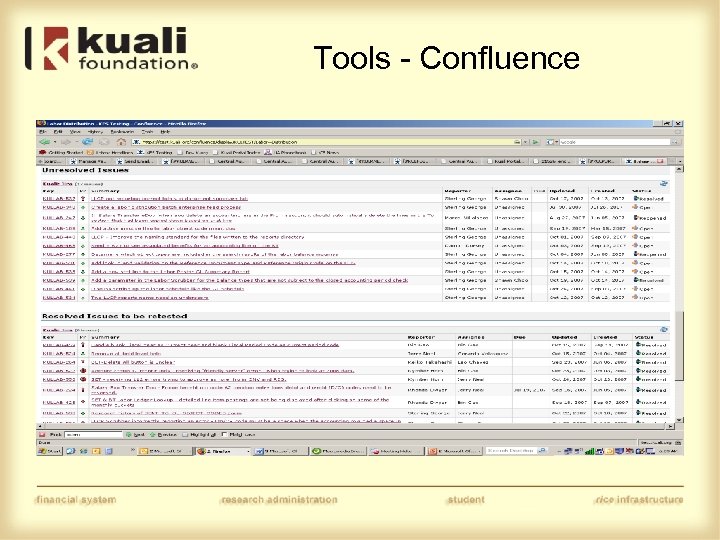
Task: Open the Edit menu
Action: (58, 132)
